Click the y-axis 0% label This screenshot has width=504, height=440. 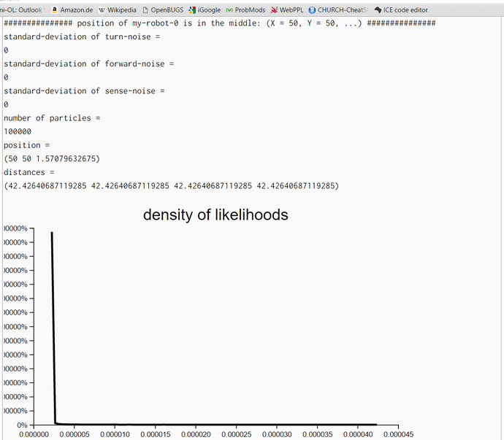point(22,425)
